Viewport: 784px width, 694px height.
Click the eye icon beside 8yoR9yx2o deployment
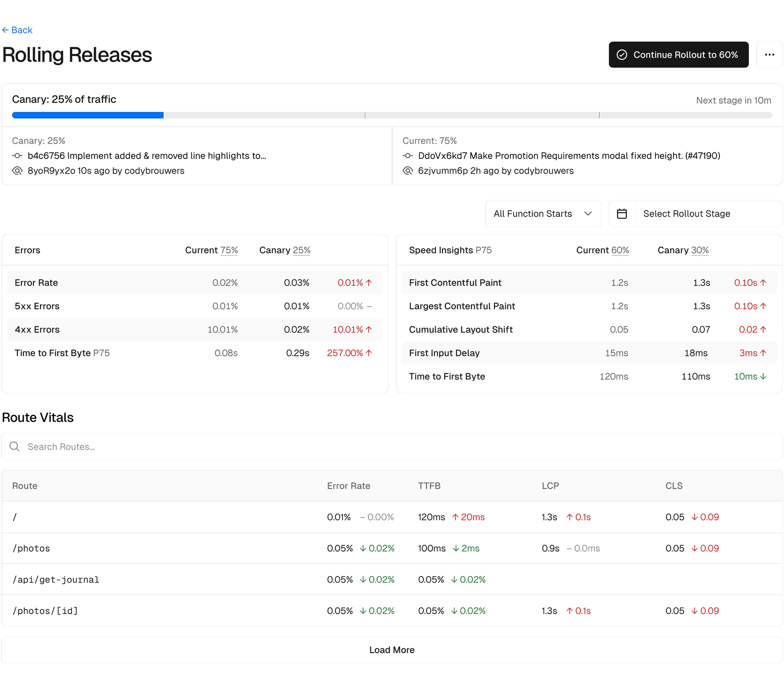(x=17, y=171)
